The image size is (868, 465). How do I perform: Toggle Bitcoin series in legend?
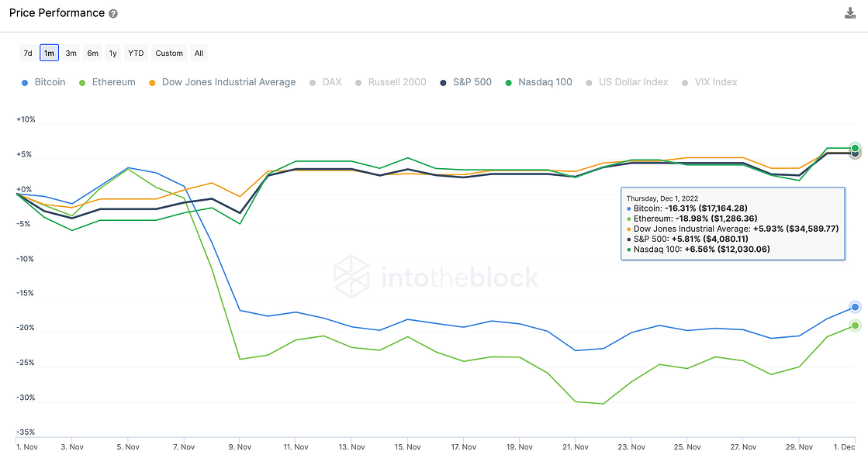coord(43,82)
